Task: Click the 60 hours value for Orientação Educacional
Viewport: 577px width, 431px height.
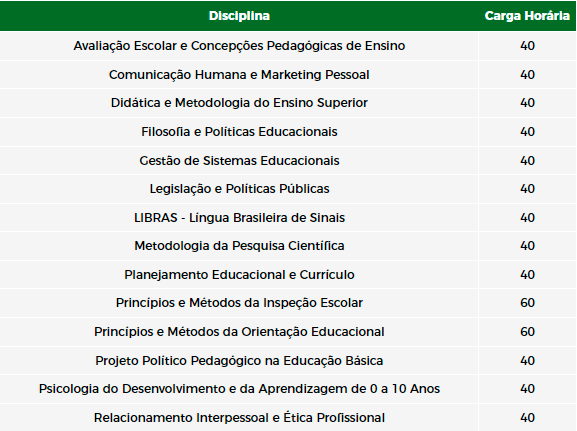Action: click(x=527, y=332)
